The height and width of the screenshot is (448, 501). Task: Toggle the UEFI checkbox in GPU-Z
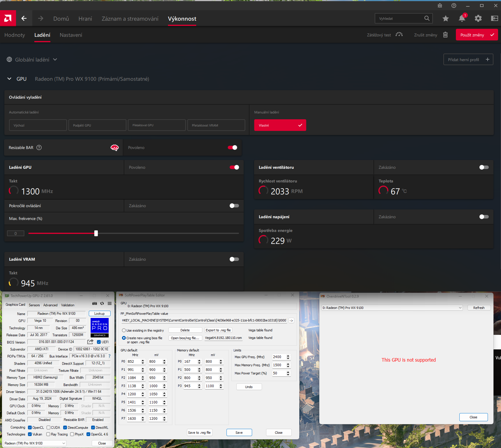[99, 342]
